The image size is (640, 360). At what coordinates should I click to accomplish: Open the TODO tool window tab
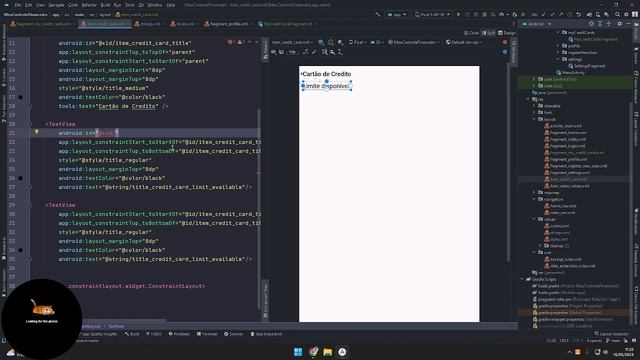[x=154, y=334]
